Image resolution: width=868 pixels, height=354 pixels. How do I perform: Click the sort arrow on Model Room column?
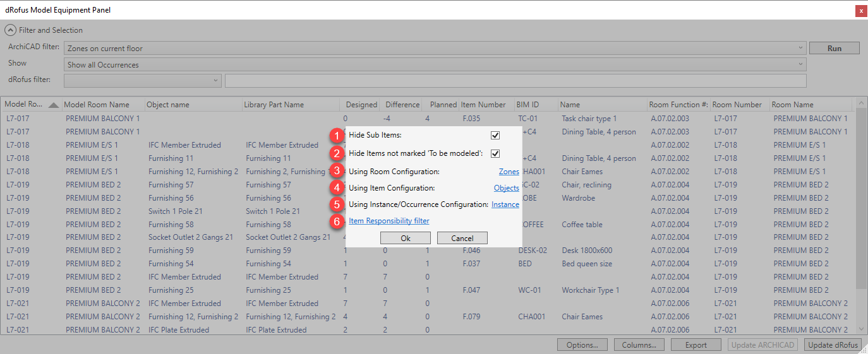[54, 105]
